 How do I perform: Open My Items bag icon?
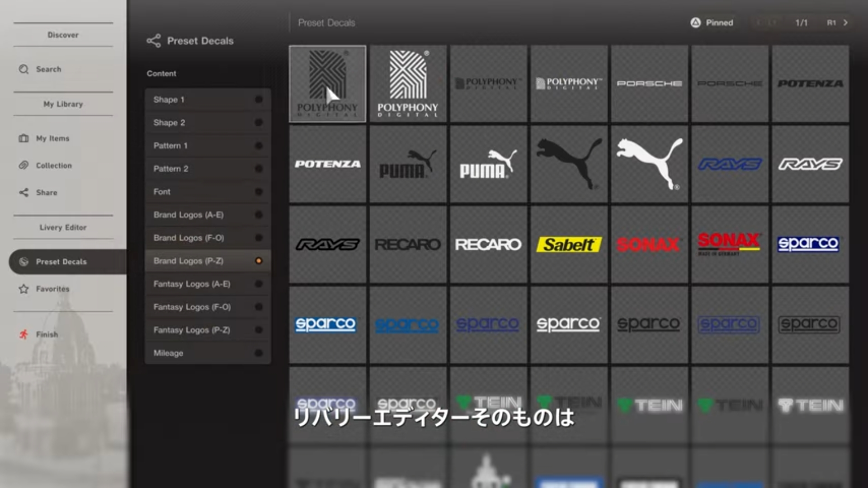pos(24,138)
